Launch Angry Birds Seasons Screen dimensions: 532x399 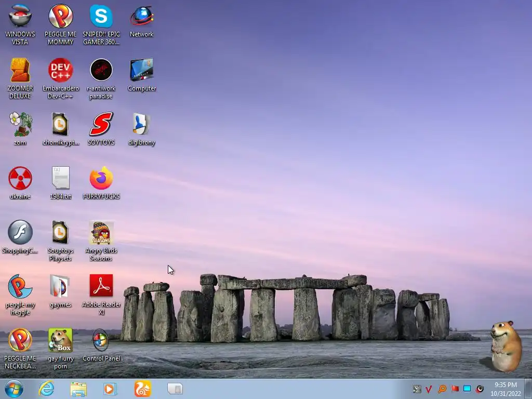pos(101,241)
